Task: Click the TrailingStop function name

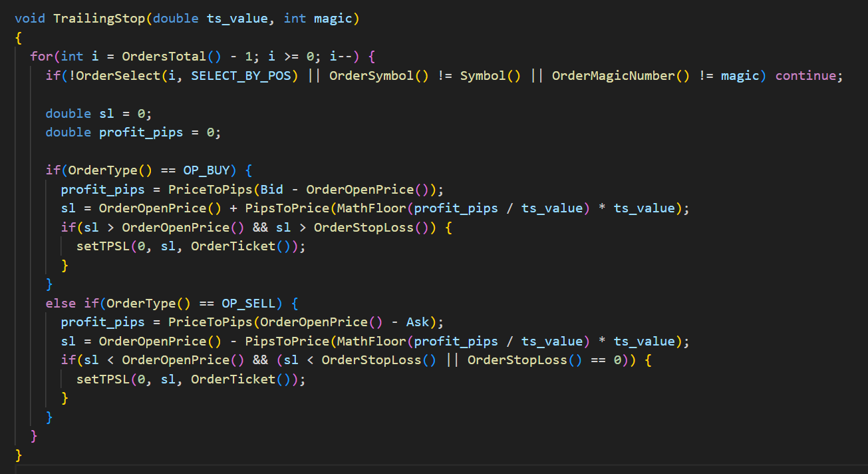Action: pos(98,18)
